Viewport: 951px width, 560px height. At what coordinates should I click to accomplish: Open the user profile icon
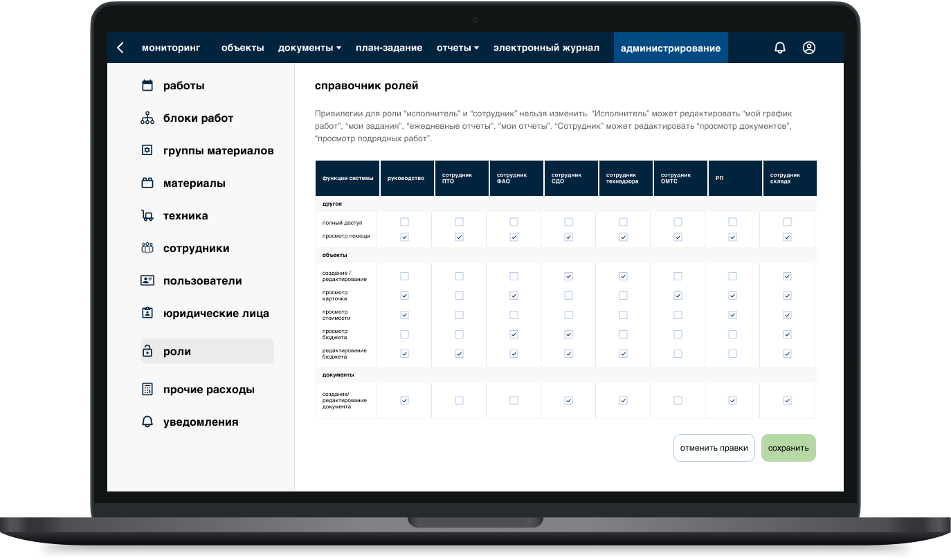(809, 48)
